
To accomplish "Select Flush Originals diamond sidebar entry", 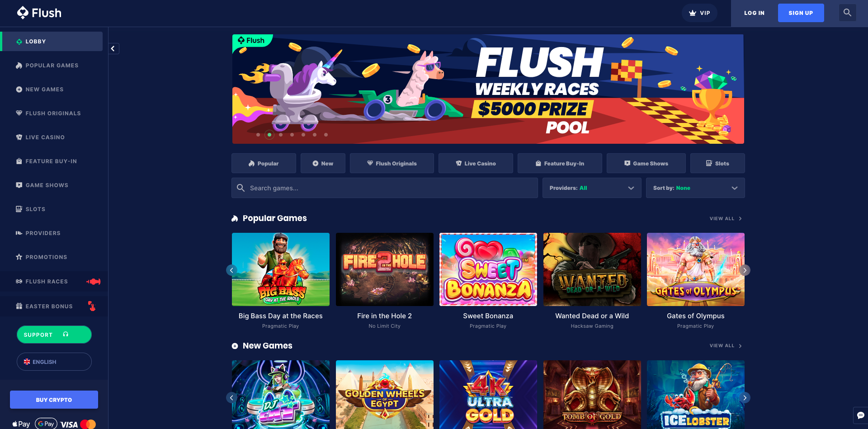I will pyautogui.click(x=54, y=113).
